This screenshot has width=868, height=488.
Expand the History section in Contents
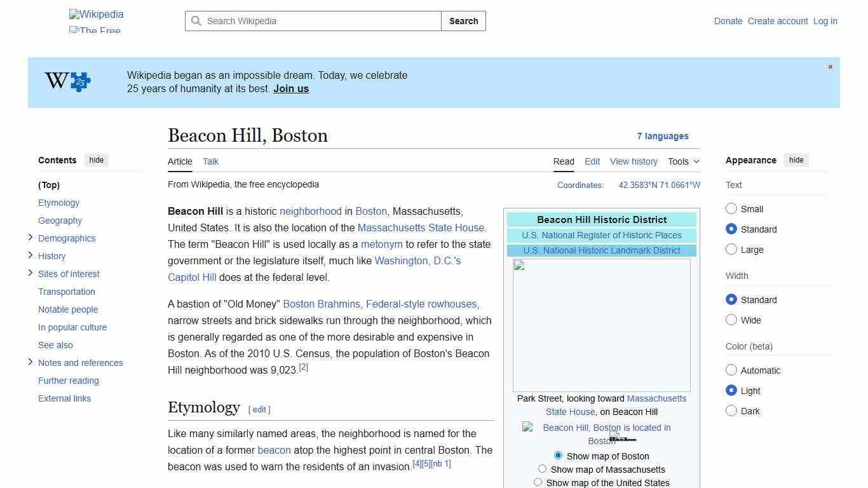[x=30, y=255]
